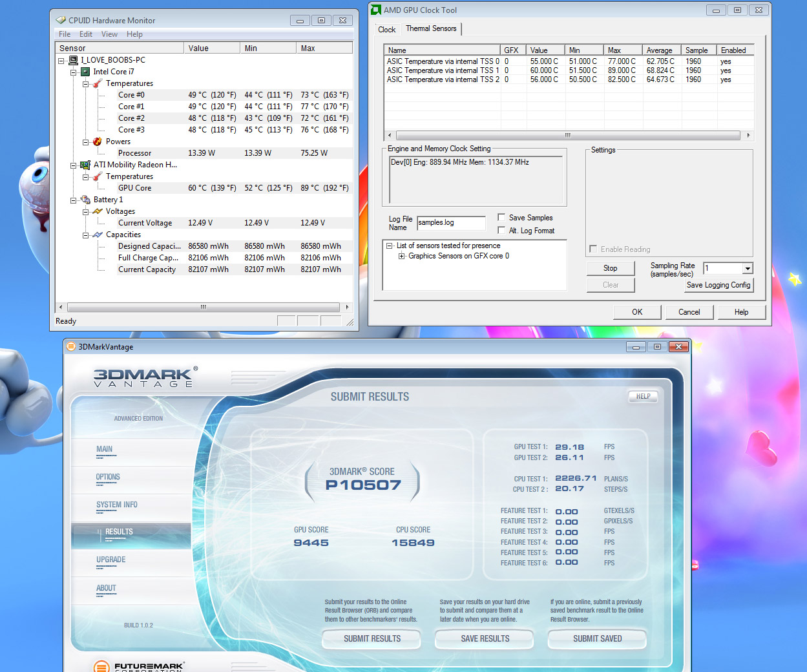Viewport: 807px width, 672px height.
Task: Collapse the Intel Core i7 node
Action: click(x=74, y=72)
